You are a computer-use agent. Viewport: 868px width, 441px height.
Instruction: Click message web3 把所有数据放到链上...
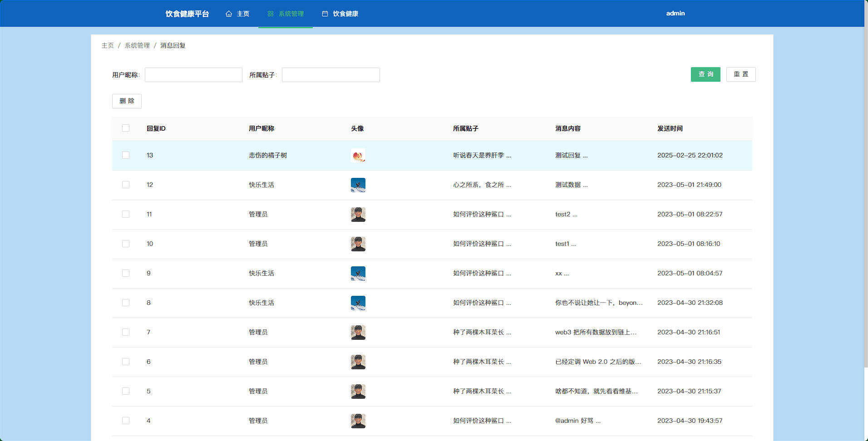596,332
